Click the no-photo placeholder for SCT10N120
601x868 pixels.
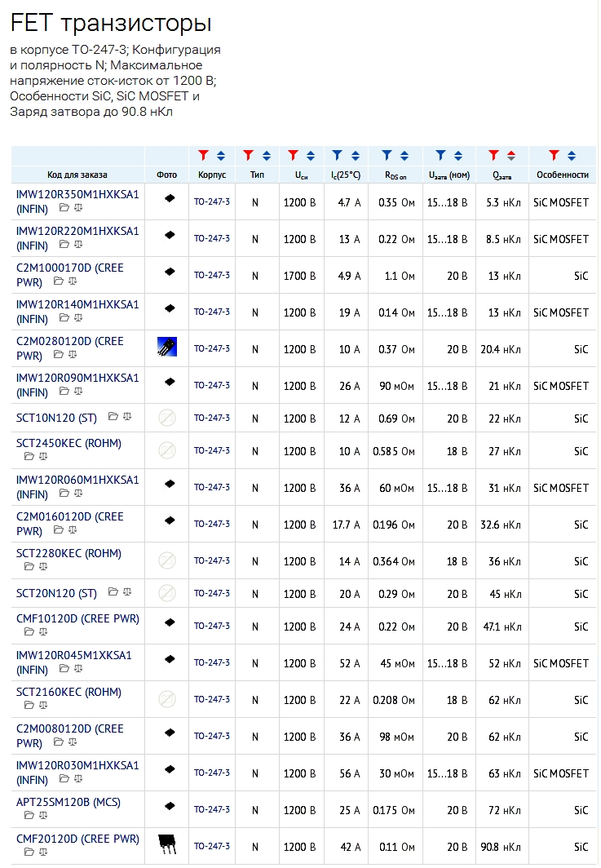tap(167, 418)
